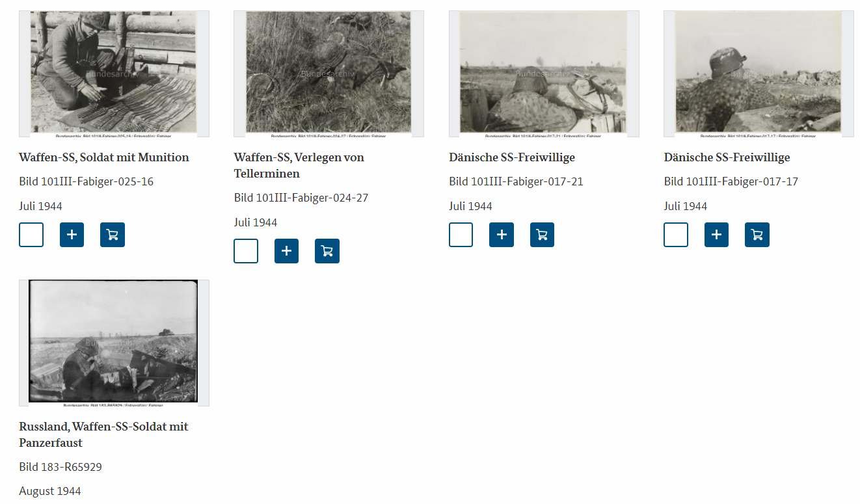Screen dimensions: 860x504
Task: Add Fabiger-017-21 image to shopping cart
Action: [543, 235]
